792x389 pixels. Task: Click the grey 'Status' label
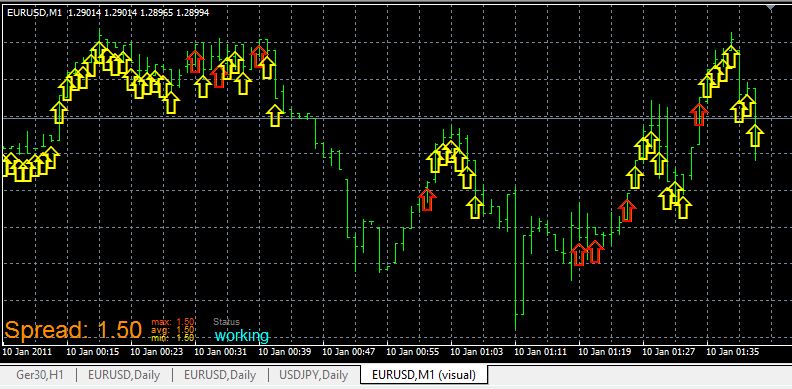(226, 321)
